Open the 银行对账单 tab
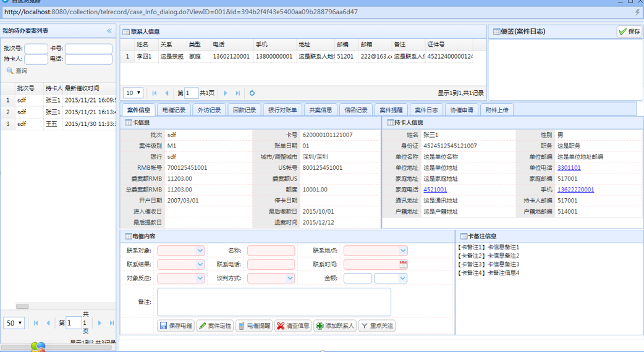The image size is (644, 352). pyautogui.click(x=282, y=110)
